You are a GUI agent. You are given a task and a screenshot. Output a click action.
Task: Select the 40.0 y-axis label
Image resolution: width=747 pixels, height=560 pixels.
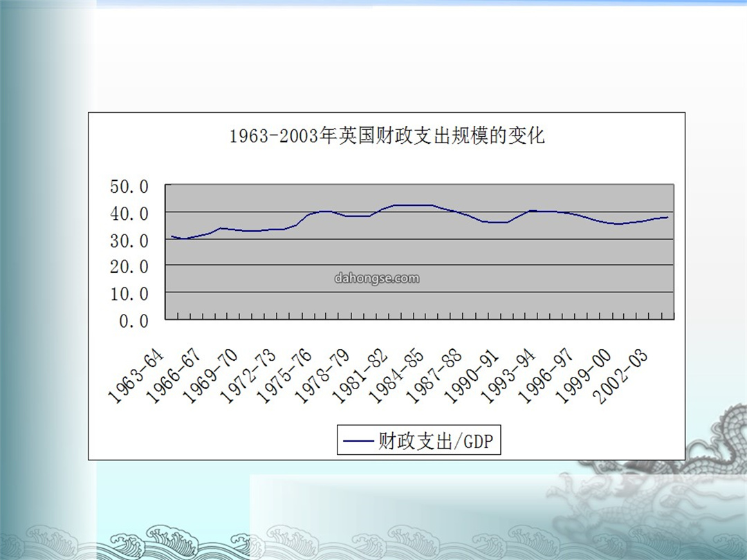pos(129,214)
